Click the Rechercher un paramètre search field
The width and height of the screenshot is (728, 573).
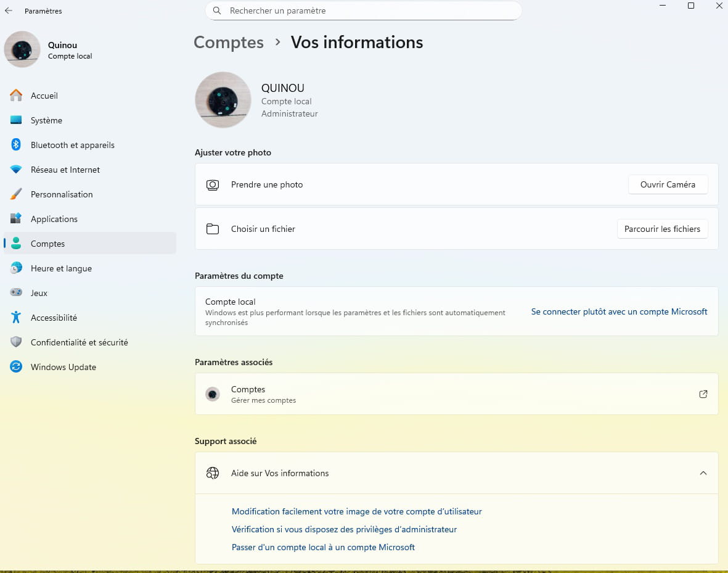364,10
